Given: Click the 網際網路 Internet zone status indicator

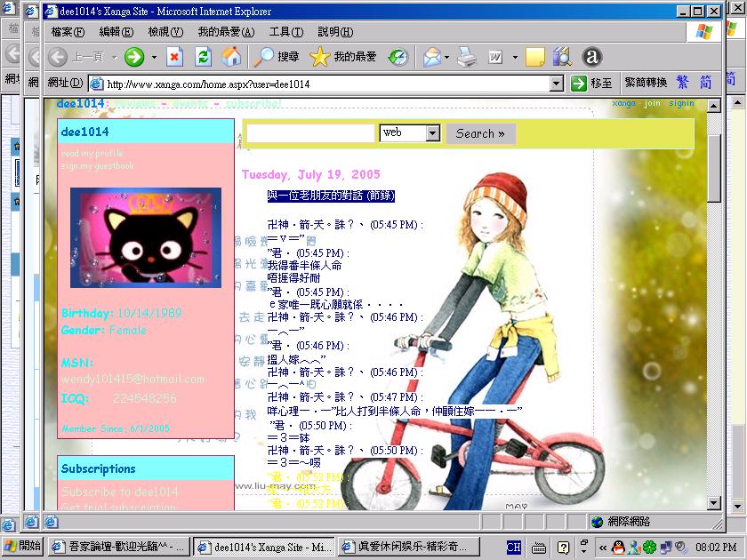Looking at the screenshot, I should tap(621, 522).
